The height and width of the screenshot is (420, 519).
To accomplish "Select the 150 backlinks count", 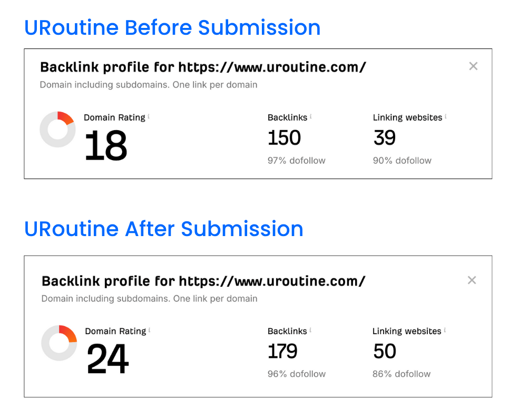I will (x=284, y=138).
